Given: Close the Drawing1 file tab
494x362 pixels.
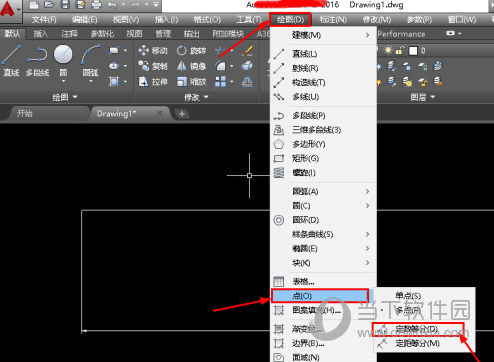Looking at the screenshot, I should coord(160,113).
